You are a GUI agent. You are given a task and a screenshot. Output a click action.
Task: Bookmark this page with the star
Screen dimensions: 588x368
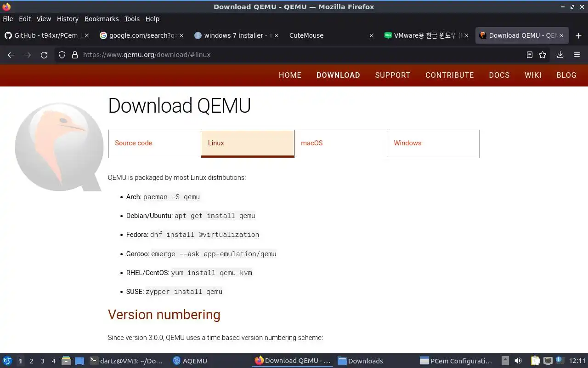(543, 55)
